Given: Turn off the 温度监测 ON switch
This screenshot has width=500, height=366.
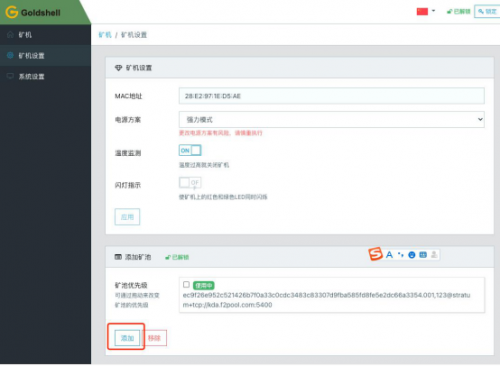Looking at the screenshot, I should pos(190,150).
